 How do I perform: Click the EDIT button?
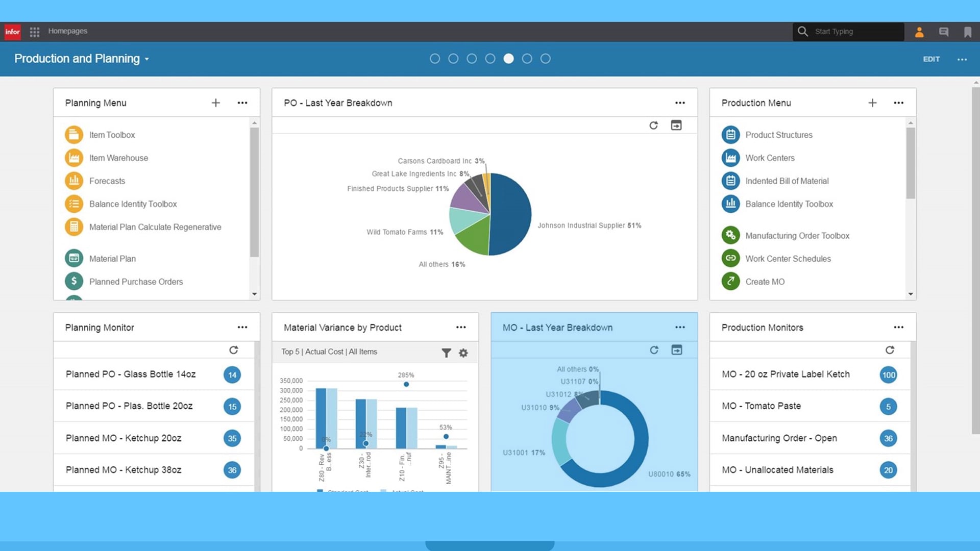[x=931, y=59]
